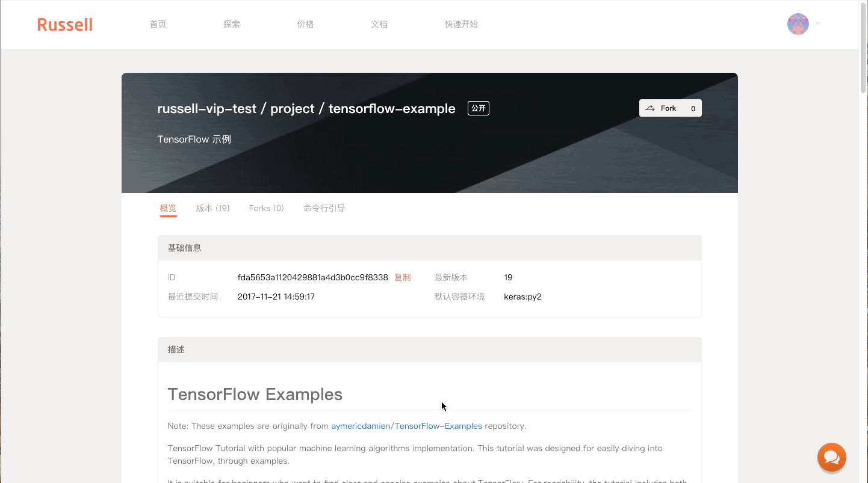Switch to the 版本 (19) tab
The height and width of the screenshot is (483, 868).
tap(212, 208)
